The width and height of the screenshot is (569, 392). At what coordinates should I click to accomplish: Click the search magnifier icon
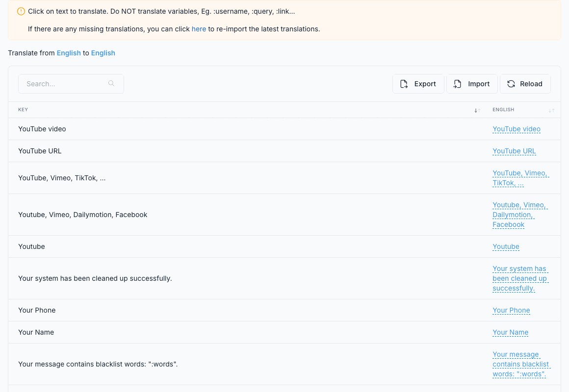point(111,83)
